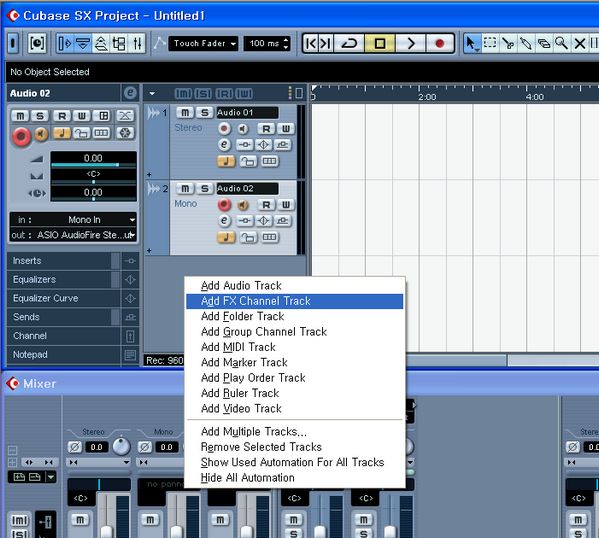Choose Add MIDI Track

tap(295, 347)
